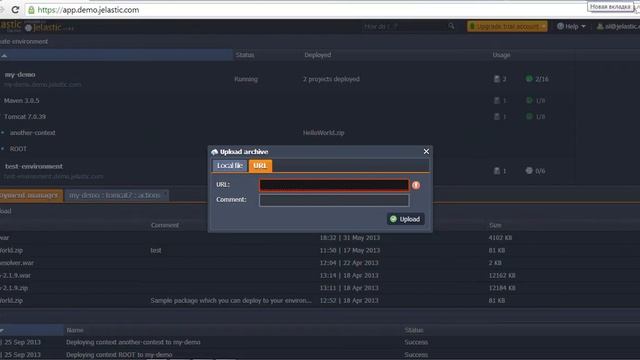Click the user account menu
Image resolution: width=640 pixels, height=360 pixels.
tap(618, 27)
